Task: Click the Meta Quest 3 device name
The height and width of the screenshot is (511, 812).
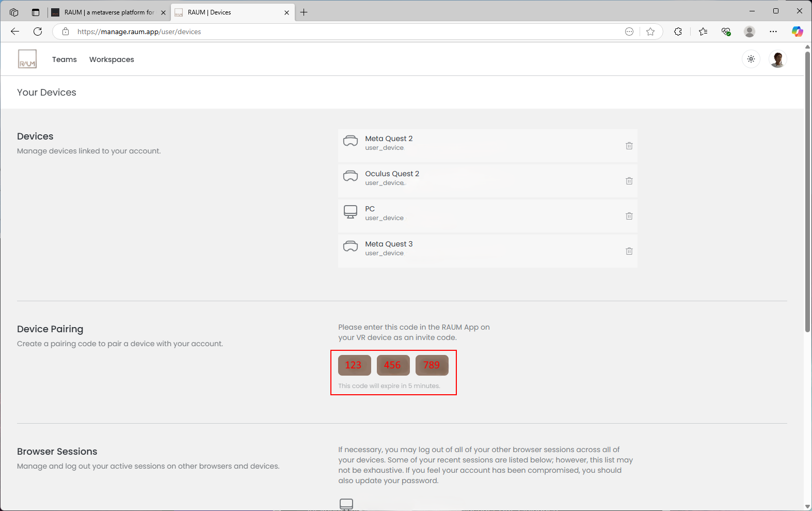Action: coord(389,244)
